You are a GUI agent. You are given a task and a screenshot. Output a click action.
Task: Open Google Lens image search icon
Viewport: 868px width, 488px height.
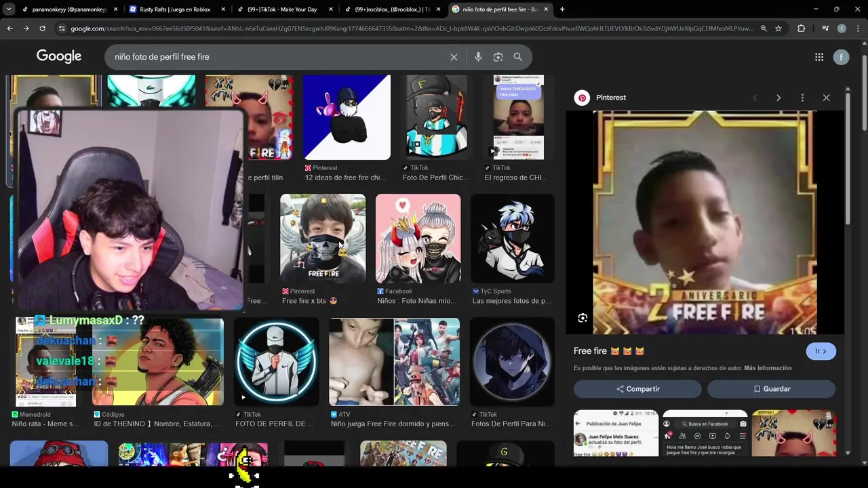click(x=498, y=57)
